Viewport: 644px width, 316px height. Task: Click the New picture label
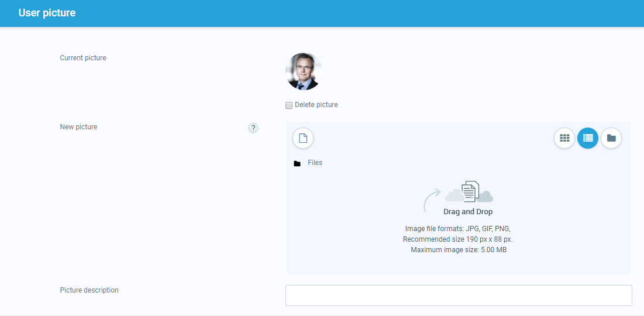pos(78,127)
